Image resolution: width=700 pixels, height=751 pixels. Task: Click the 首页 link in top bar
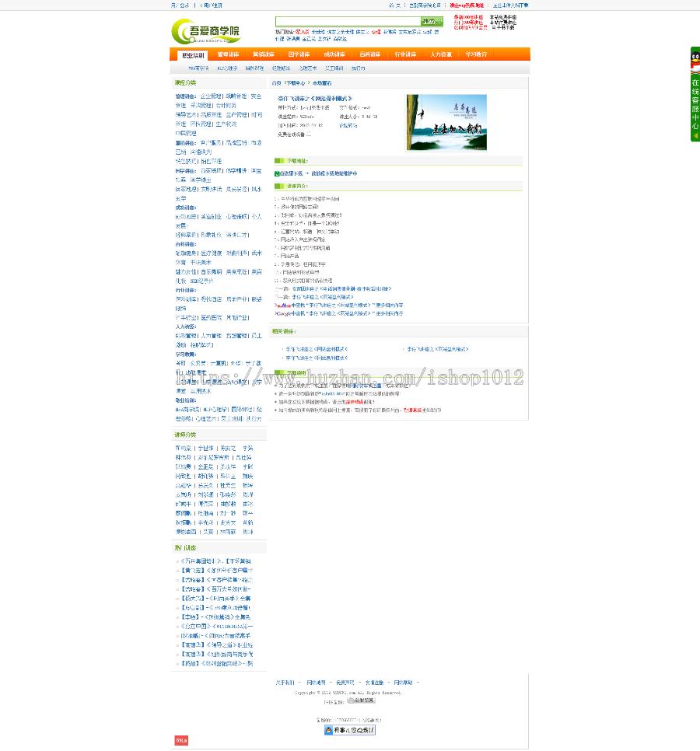[394, 5]
